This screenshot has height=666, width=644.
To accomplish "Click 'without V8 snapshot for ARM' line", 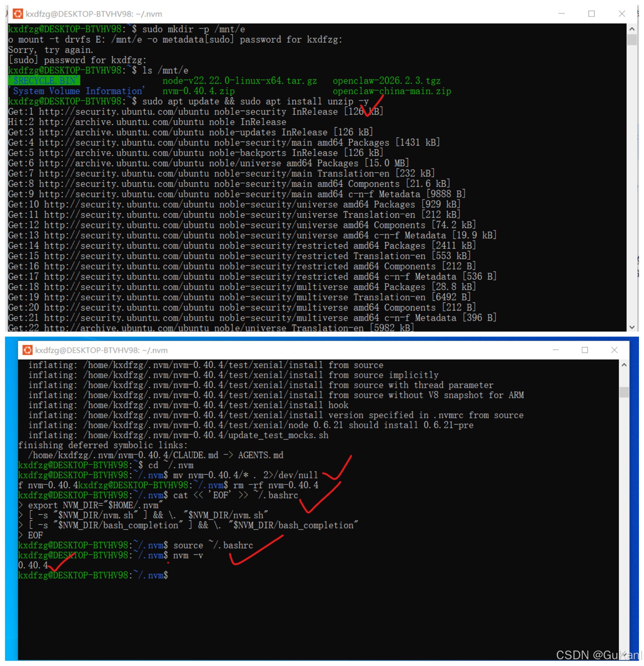I will [x=276, y=395].
